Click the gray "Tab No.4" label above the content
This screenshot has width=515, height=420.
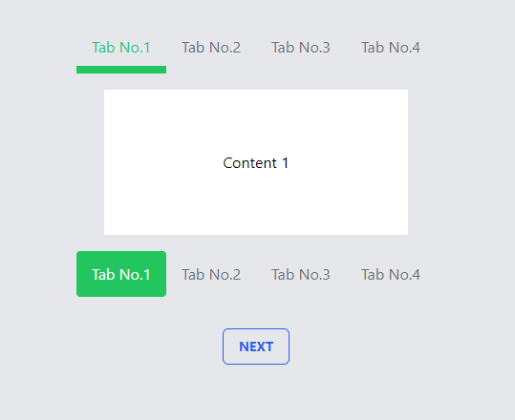(x=391, y=48)
